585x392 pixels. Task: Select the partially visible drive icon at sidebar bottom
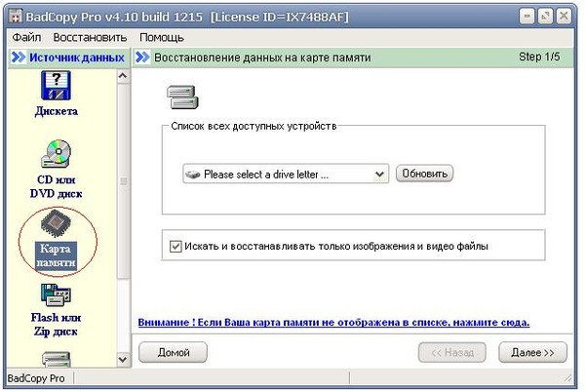(56, 359)
